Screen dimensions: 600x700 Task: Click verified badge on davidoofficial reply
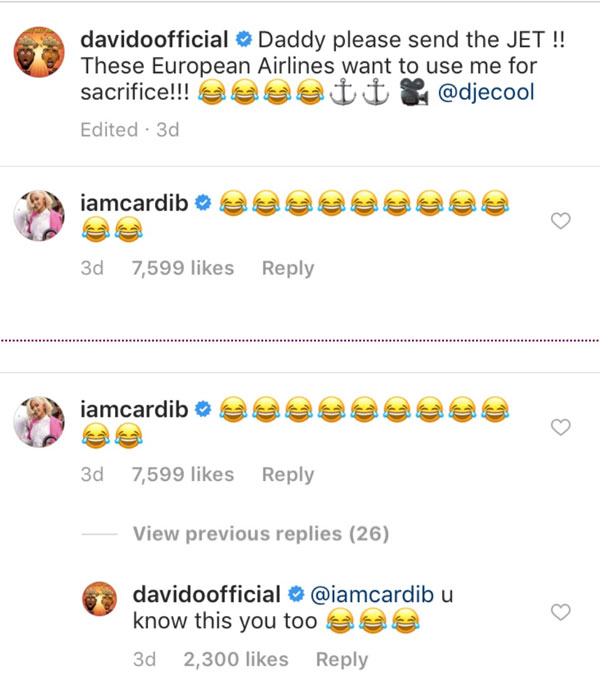(x=296, y=594)
